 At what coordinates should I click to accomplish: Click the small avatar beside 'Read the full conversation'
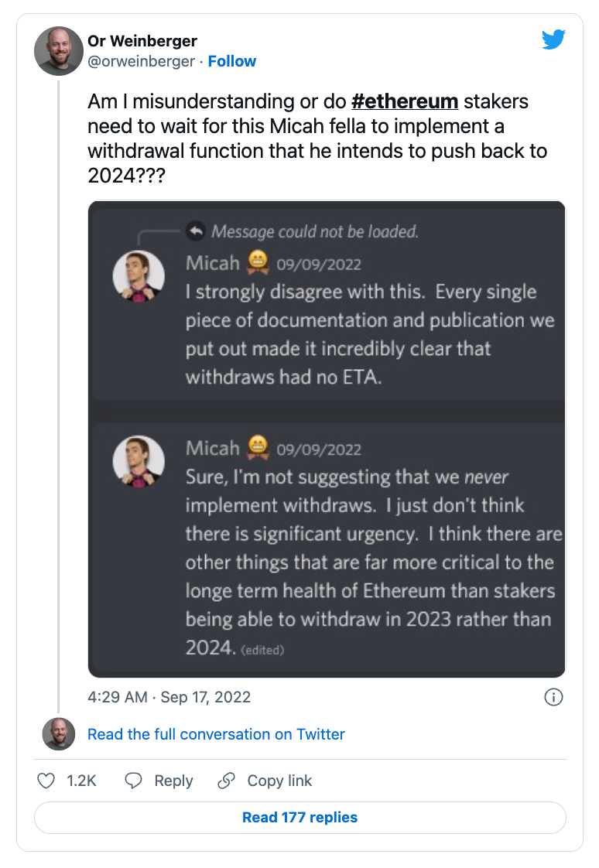point(59,734)
